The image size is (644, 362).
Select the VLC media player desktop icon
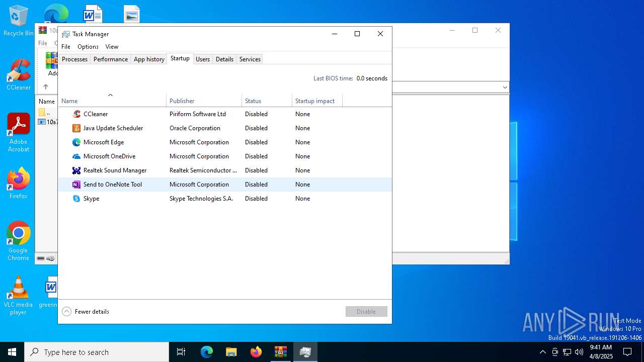(18, 296)
